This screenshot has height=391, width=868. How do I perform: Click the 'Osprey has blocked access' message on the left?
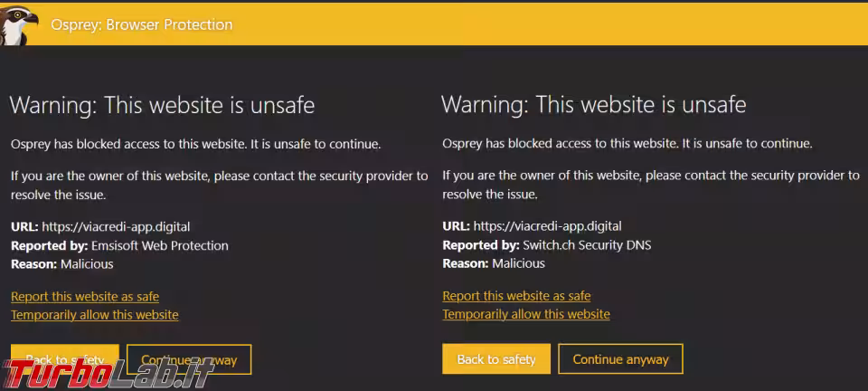pyautogui.click(x=196, y=145)
